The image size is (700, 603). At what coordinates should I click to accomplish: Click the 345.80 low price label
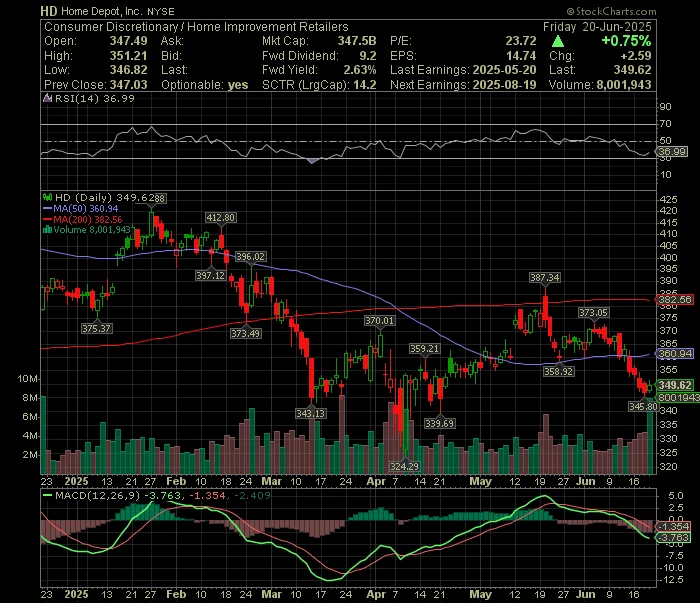point(643,406)
